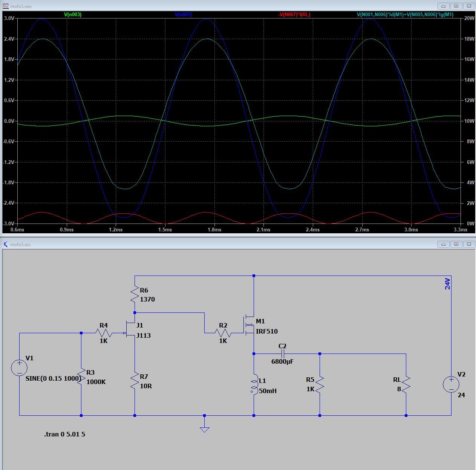Click the V2 reference designator
Image resolution: width=476 pixels, height=470 pixels.
(461, 374)
